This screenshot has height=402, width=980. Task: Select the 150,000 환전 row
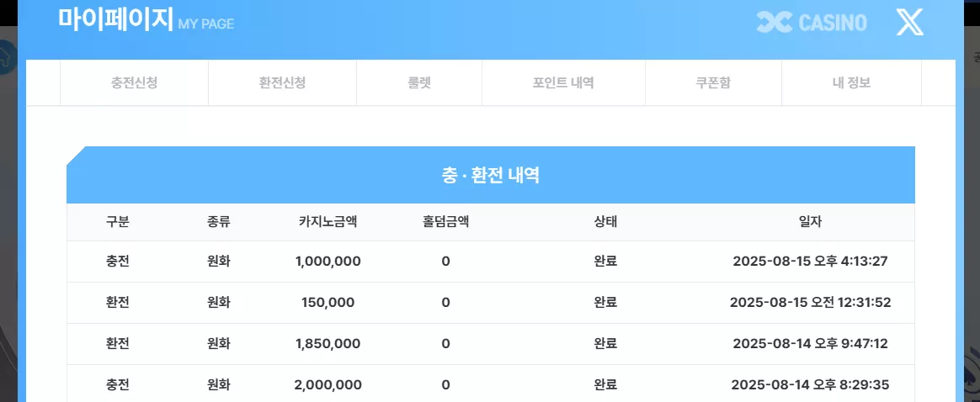[491, 303]
